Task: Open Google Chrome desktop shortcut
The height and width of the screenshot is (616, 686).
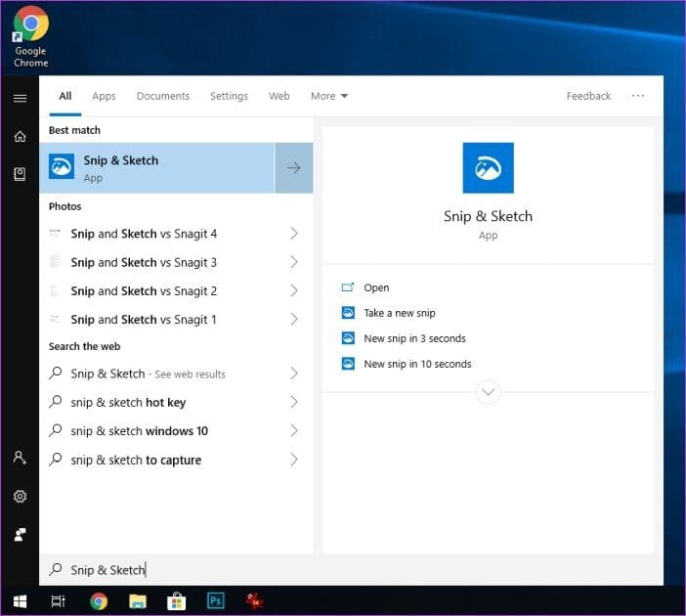Action: (30, 38)
